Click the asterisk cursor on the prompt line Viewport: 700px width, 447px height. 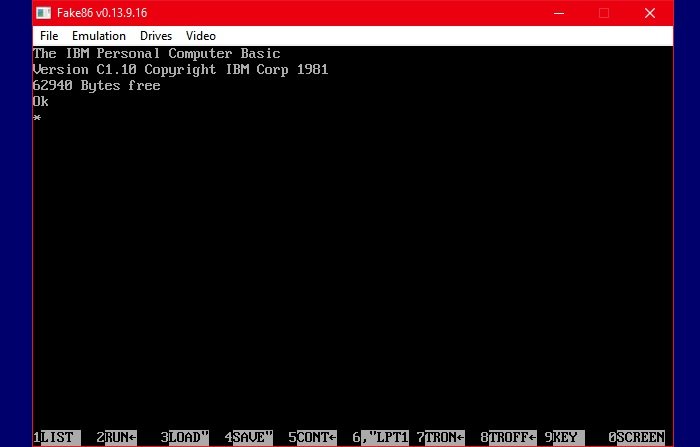click(x=37, y=118)
